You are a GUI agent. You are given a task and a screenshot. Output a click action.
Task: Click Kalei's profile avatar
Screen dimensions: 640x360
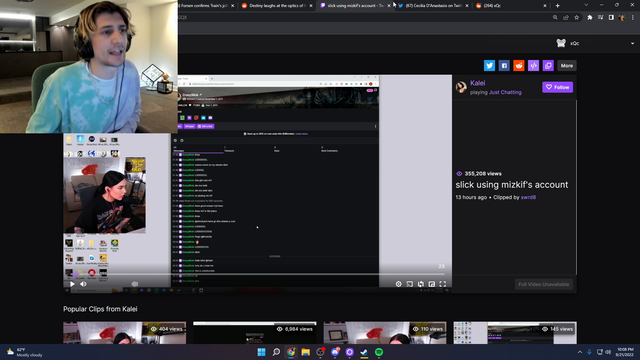(461, 87)
